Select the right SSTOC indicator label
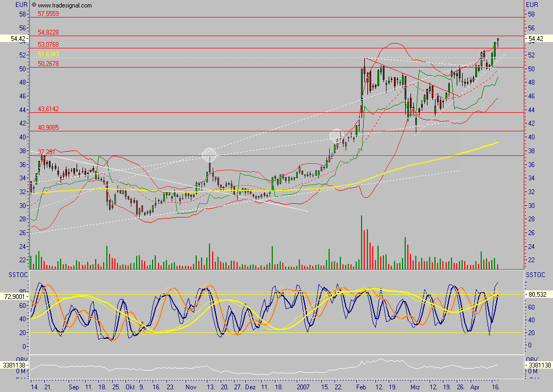The image size is (553, 392). pyautogui.click(x=535, y=275)
